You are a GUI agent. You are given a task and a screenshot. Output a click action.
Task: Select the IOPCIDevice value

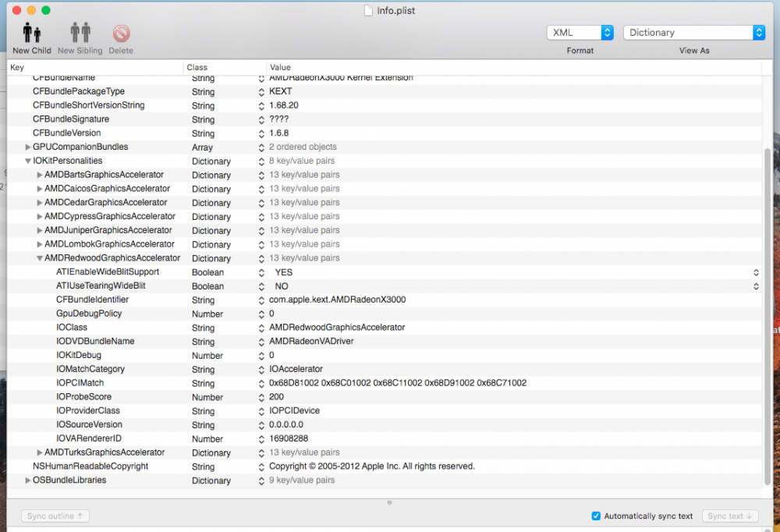(x=295, y=411)
